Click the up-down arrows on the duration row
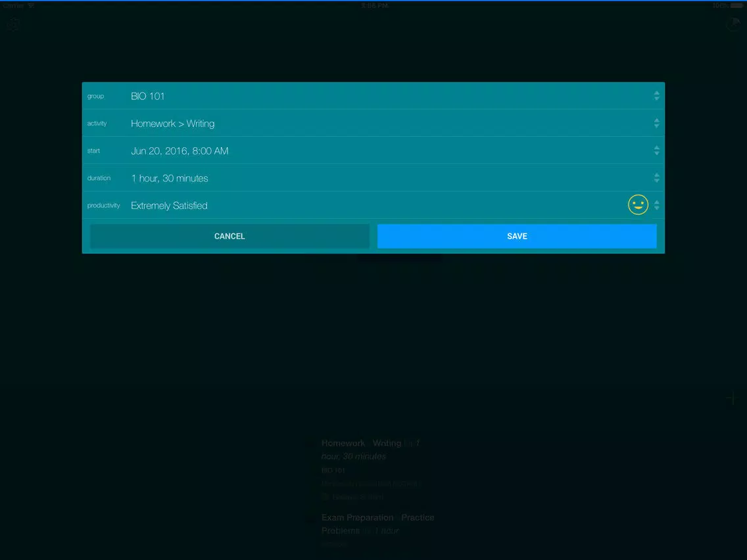 tap(656, 178)
